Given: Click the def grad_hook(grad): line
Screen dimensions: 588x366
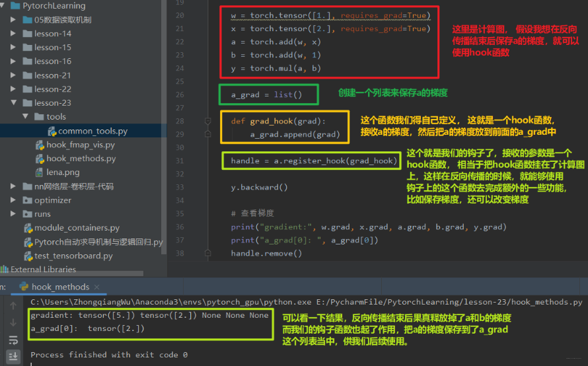Looking at the screenshot, I should (x=278, y=121).
